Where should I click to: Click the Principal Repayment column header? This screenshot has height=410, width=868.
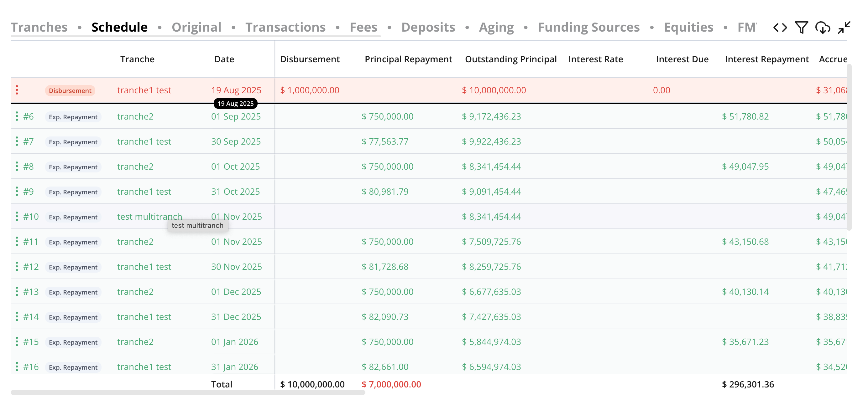408,59
